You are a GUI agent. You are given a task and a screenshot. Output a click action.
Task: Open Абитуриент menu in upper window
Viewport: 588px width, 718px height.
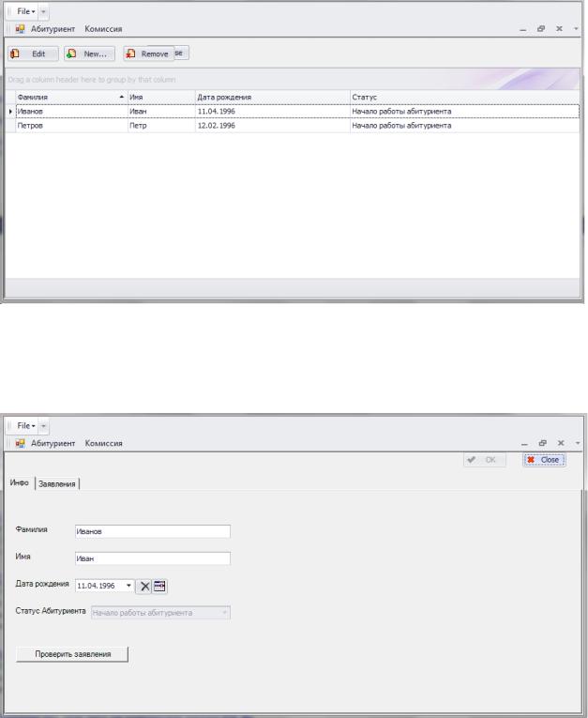point(53,29)
